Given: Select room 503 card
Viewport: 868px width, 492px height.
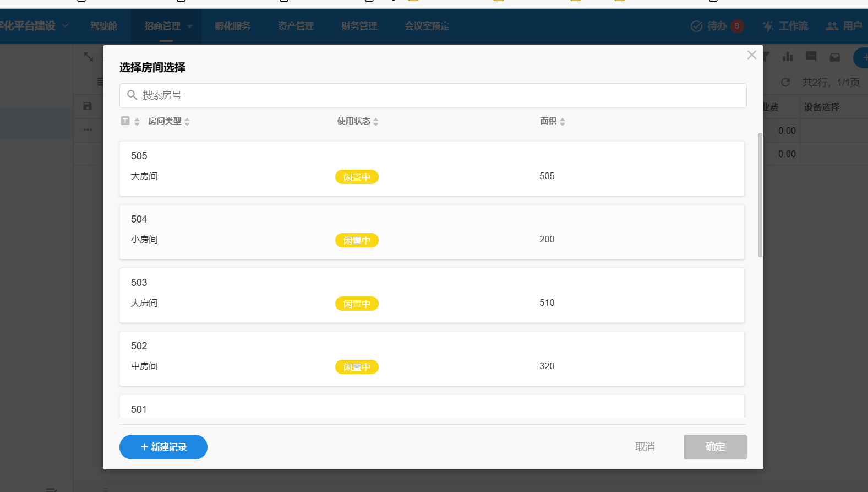Looking at the screenshot, I should click(432, 295).
